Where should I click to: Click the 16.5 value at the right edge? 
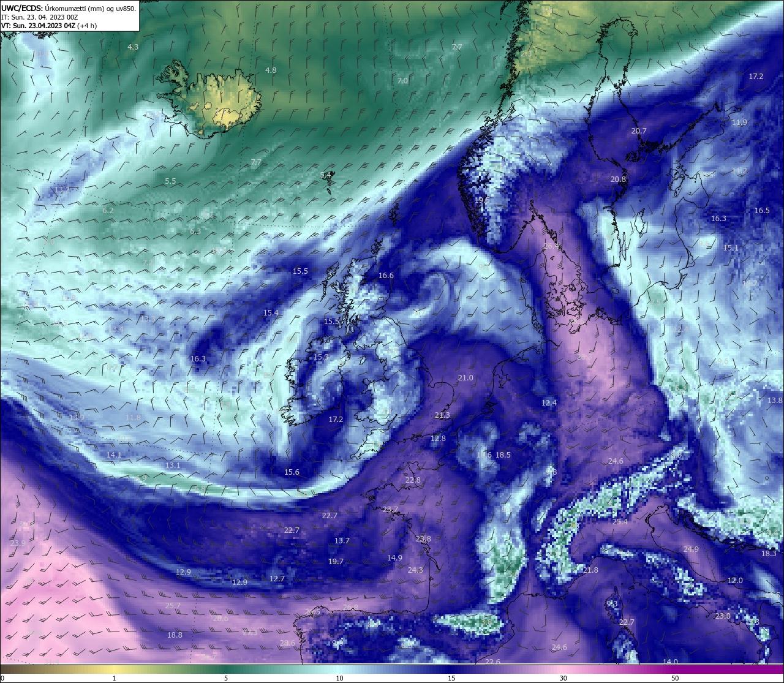(762, 211)
